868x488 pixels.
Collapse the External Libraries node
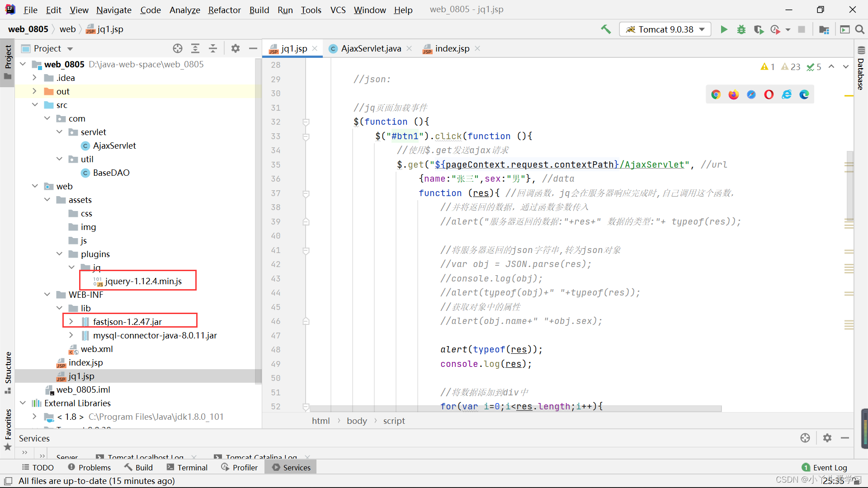pyautogui.click(x=23, y=403)
